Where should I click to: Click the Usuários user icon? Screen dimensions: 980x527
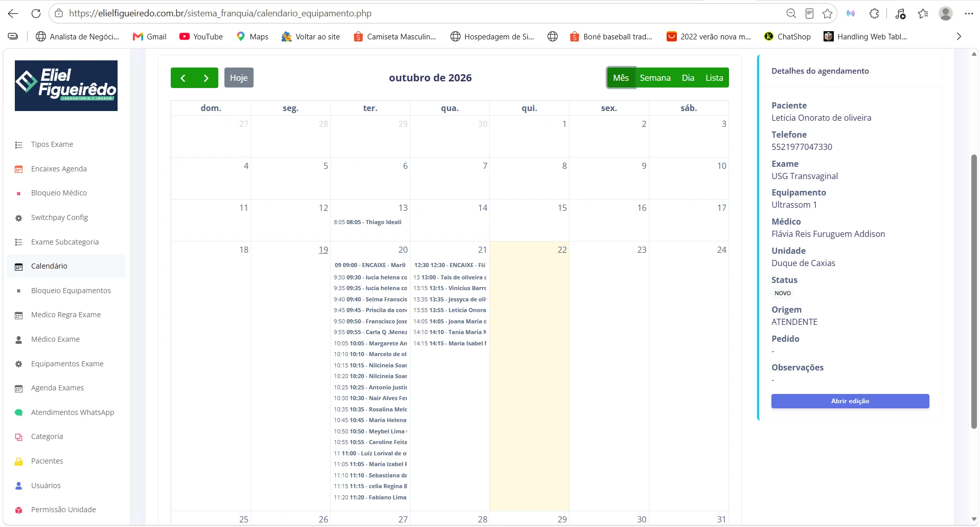point(19,486)
